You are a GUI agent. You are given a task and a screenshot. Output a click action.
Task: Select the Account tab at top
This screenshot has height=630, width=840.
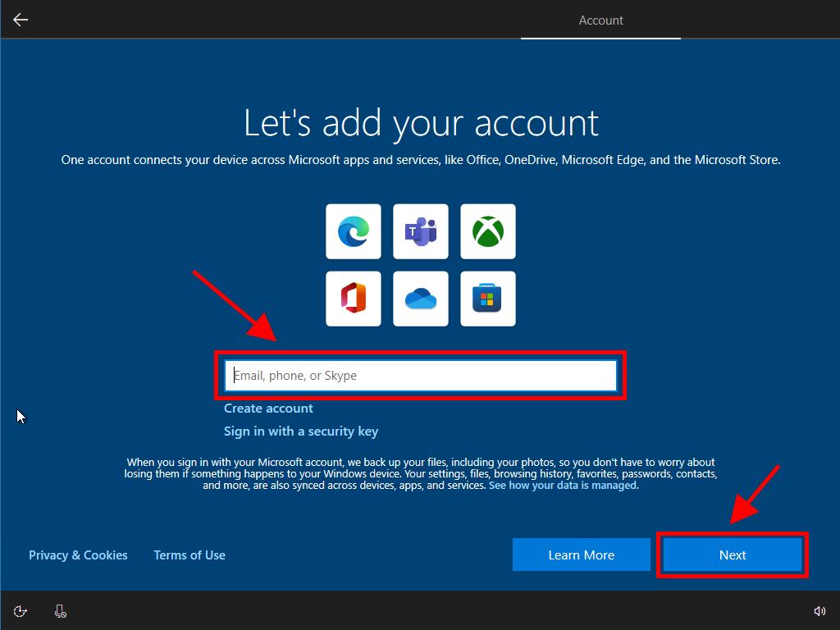point(600,21)
